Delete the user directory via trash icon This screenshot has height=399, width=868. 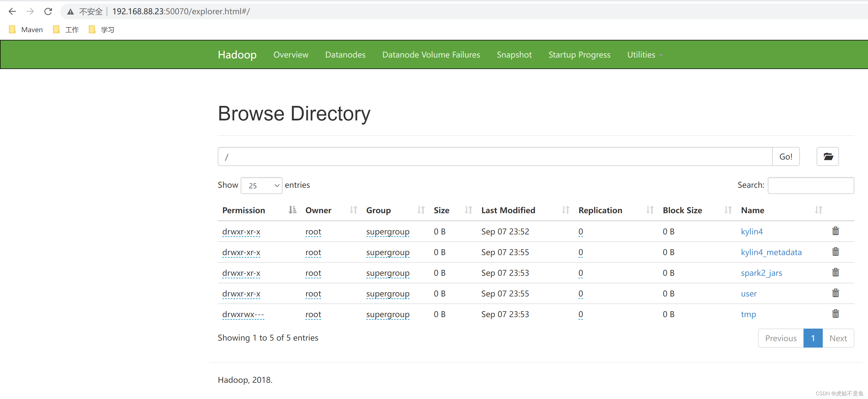(835, 293)
